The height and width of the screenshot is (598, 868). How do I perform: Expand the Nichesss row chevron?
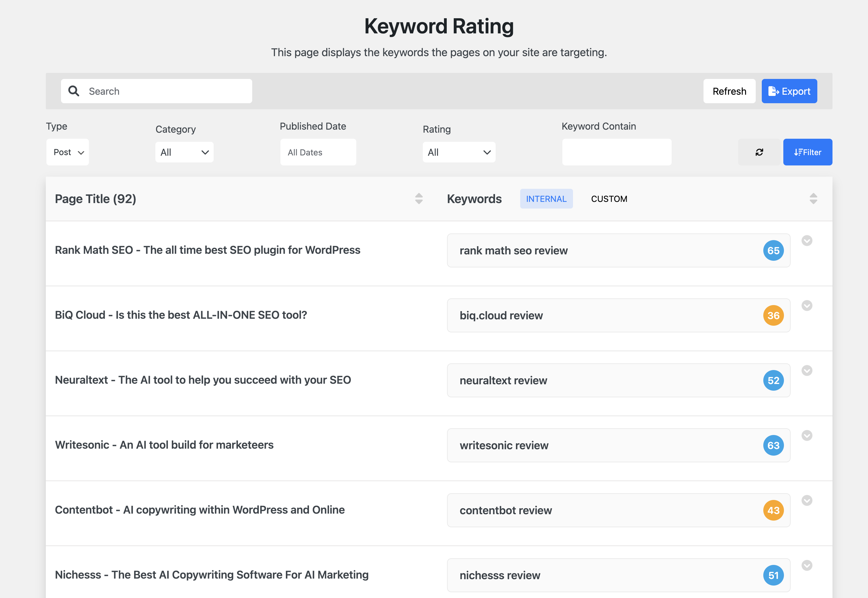coord(807,565)
